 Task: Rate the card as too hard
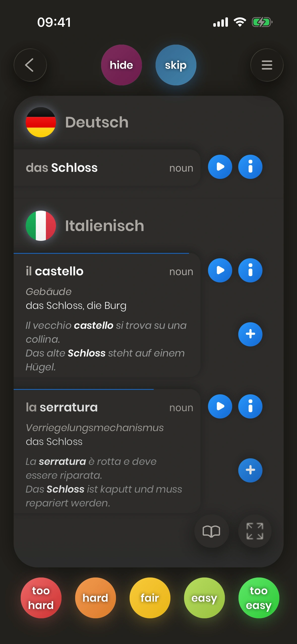pos(41,598)
